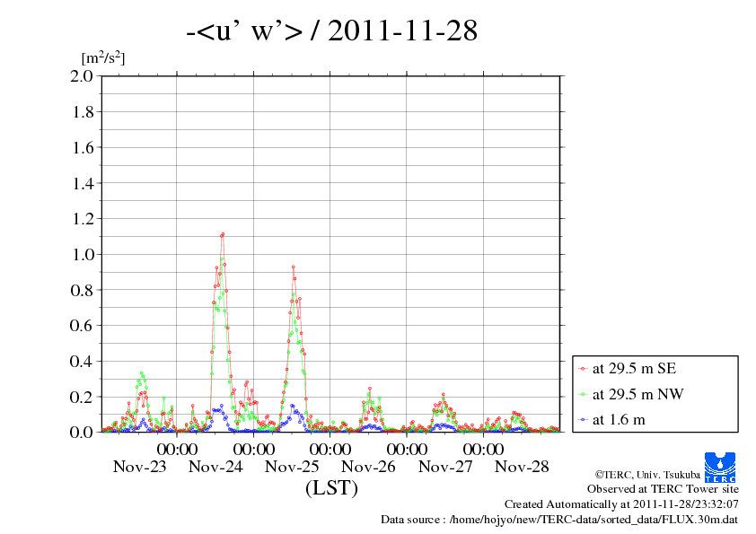Image resolution: width=756 pixels, height=534 pixels.
Task: Click the y-axis value 1.4
Action: 83,183
